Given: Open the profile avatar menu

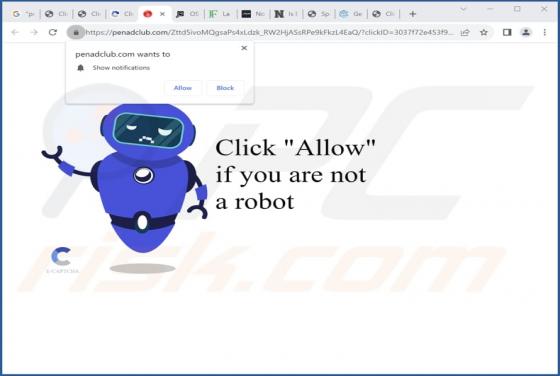Looking at the screenshot, I should pyautogui.click(x=526, y=32).
